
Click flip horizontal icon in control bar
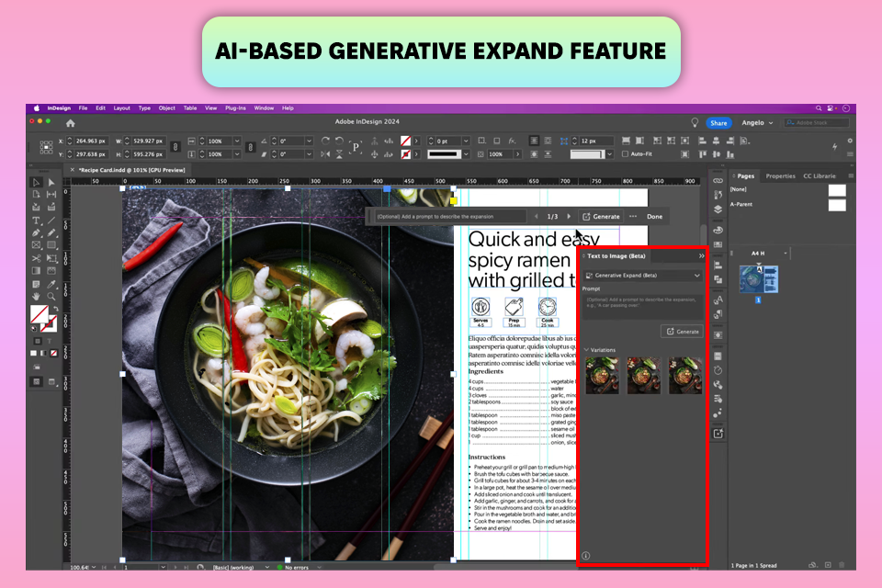pos(325,154)
